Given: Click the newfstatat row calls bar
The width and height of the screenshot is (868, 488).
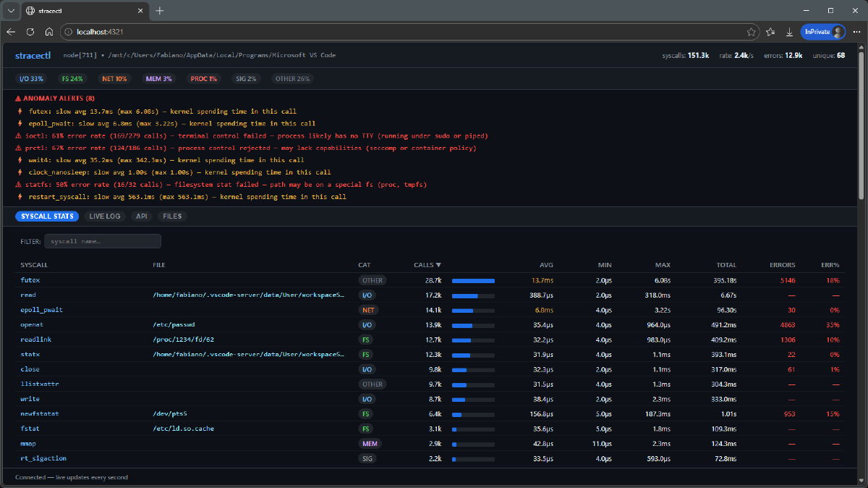Looking at the screenshot, I should pyautogui.click(x=473, y=413).
